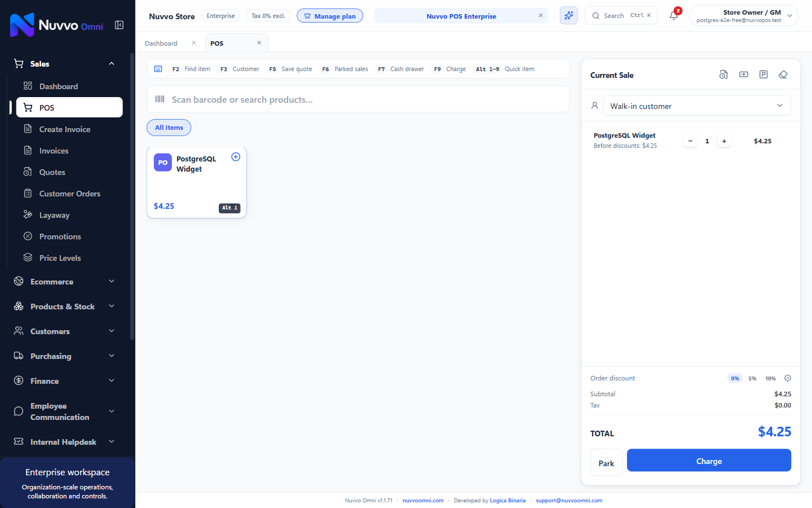Screen dimensions: 812x508
Task: Open the cash drawer icon in Current Sale
Action: pos(744,75)
